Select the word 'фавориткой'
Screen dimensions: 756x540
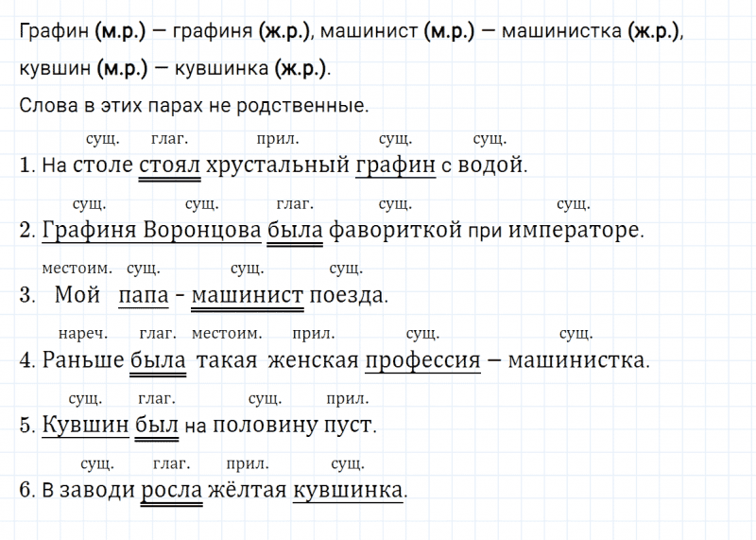click(x=395, y=230)
